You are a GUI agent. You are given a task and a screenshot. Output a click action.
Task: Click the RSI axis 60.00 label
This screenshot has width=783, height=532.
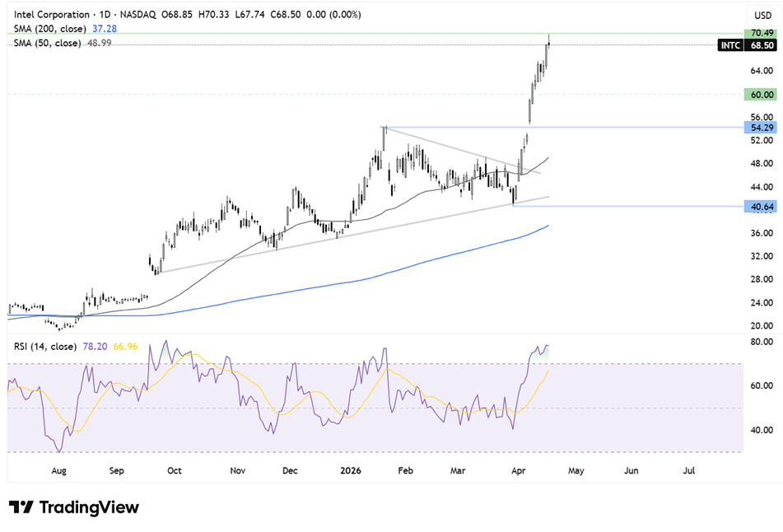tap(762, 385)
